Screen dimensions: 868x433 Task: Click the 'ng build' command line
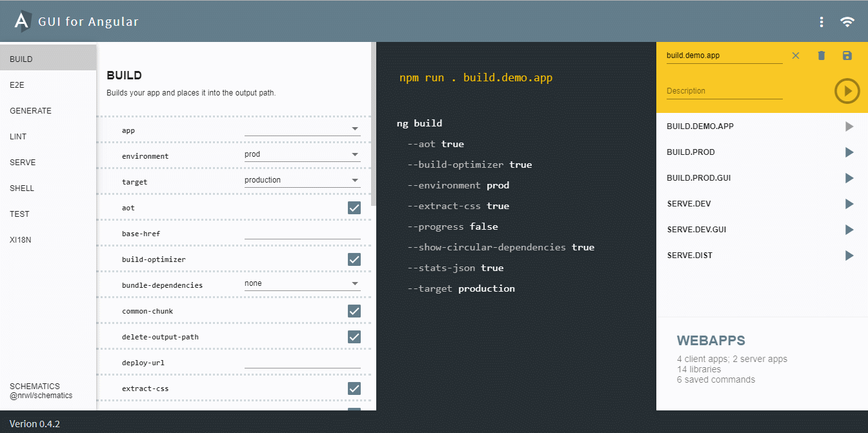click(x=419, y=123)
